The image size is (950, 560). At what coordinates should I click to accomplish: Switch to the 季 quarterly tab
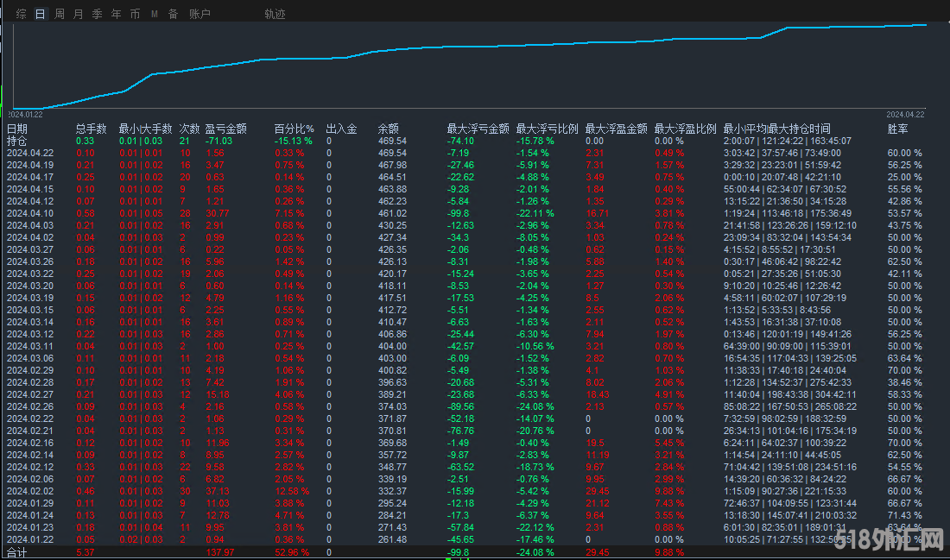(97, 14)
